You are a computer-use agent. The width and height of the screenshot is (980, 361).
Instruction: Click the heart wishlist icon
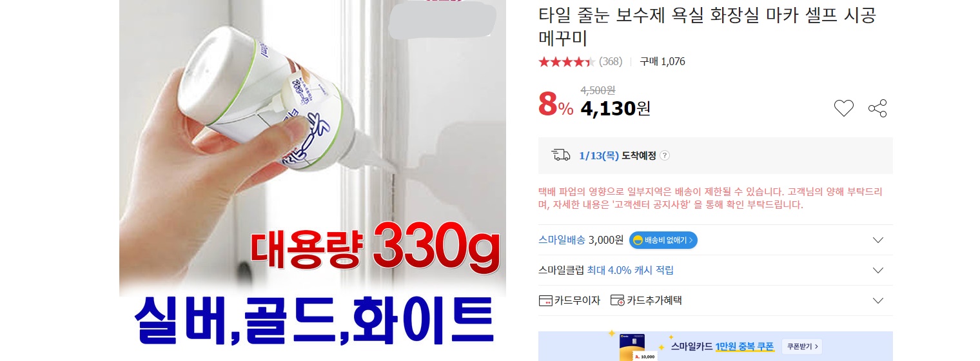844,108
